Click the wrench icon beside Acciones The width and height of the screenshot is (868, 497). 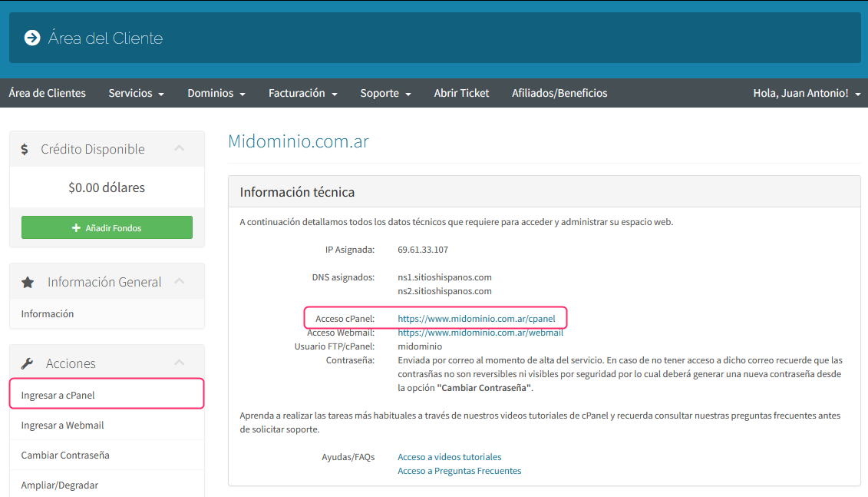click(27, 363)
